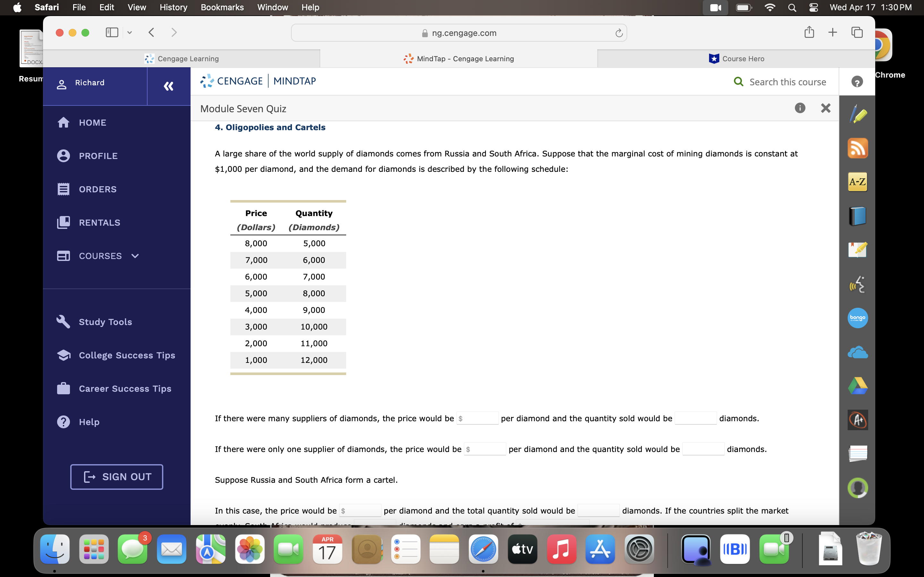Open the eBook reader icon
This screenshot has width=924, height=577.
click(858, 216)
